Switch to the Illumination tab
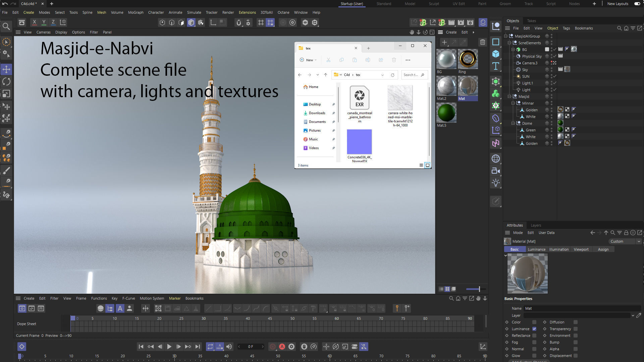Screen dimensions: 644x362 pos(558,249)
